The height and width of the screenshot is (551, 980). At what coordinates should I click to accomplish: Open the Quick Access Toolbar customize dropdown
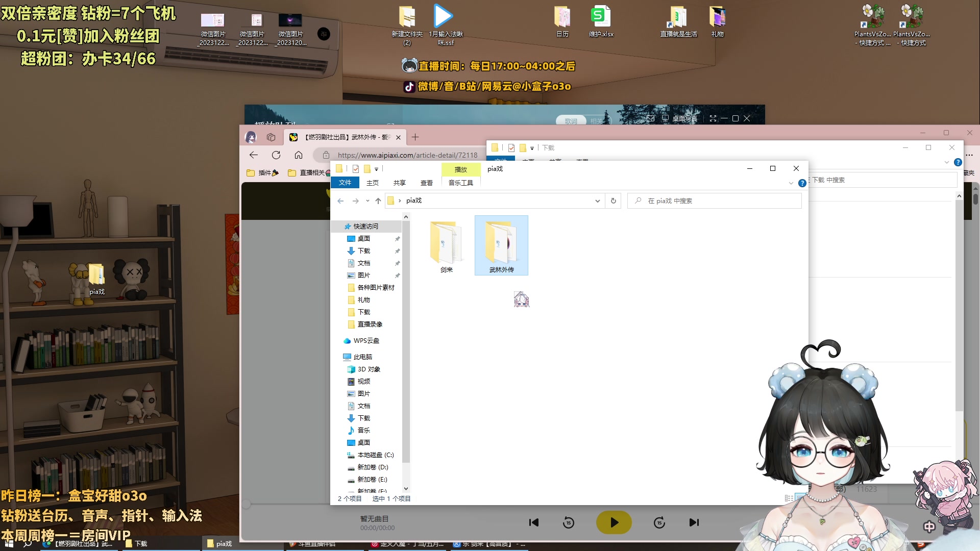(x=376, y=169)
